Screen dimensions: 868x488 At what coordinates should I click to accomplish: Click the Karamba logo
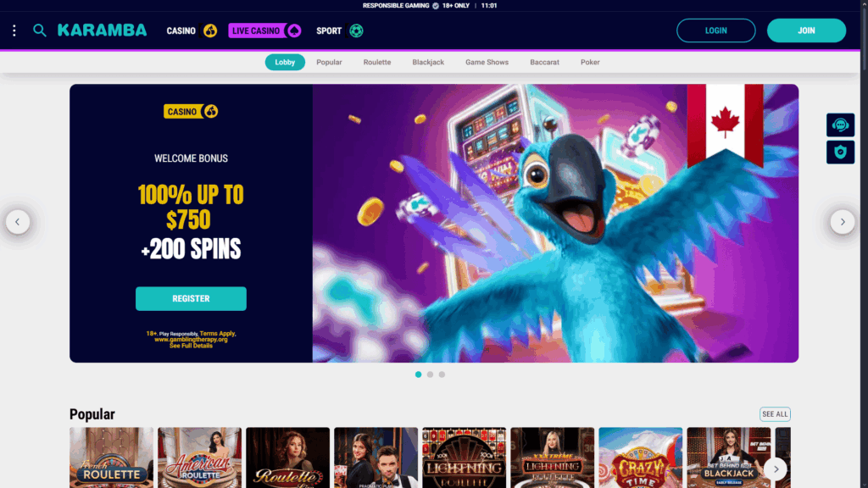click(x=103, y=30)
